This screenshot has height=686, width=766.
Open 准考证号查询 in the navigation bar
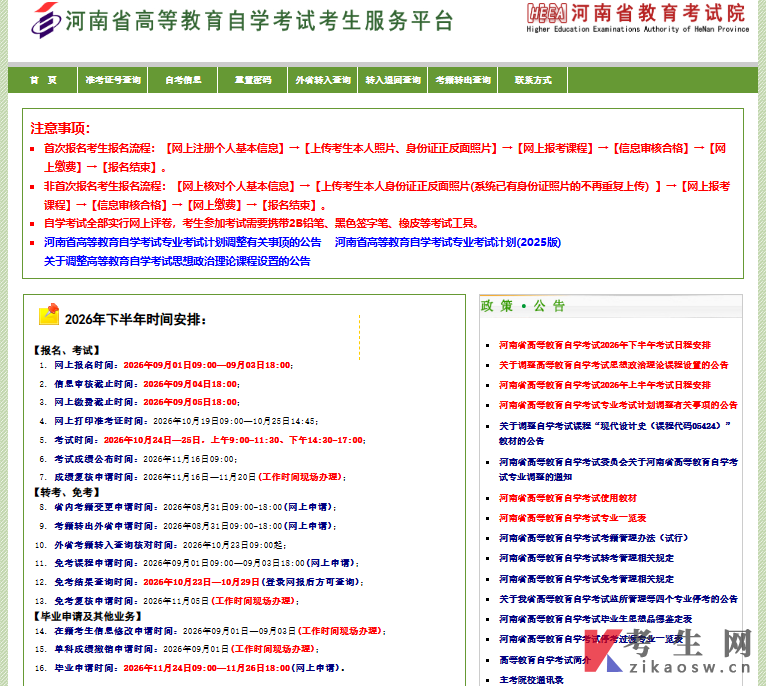coord(113,80)
